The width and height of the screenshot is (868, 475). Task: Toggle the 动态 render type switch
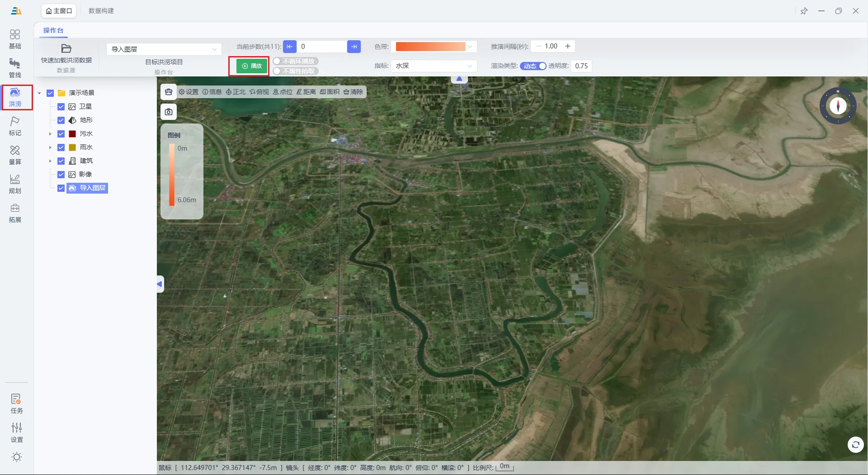(x=533, y=66)
